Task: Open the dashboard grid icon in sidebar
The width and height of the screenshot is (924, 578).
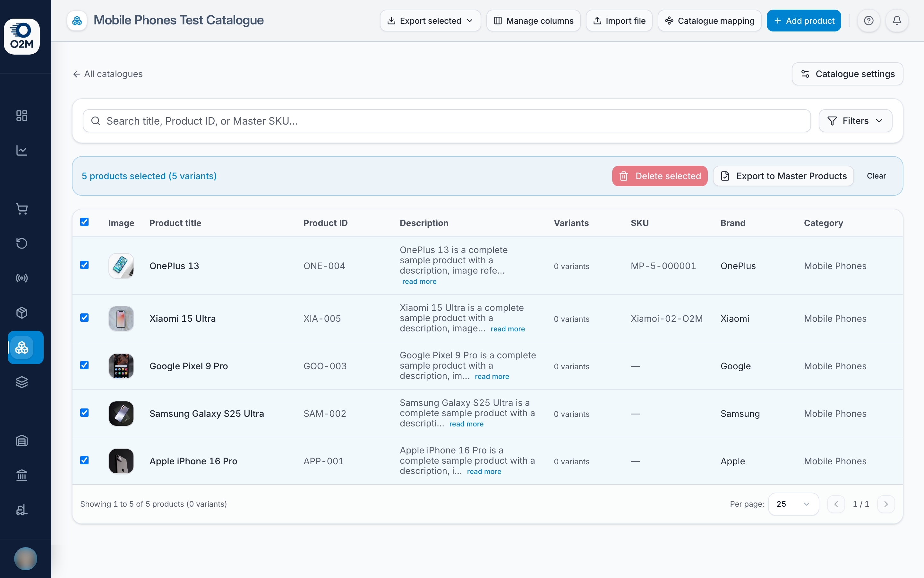Action: coord(22,116)
